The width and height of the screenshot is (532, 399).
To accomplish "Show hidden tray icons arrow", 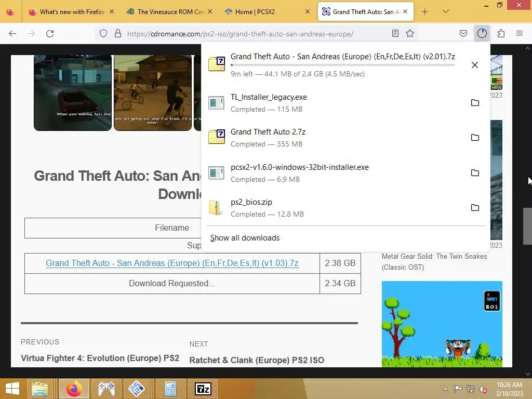I will point(445,389).
